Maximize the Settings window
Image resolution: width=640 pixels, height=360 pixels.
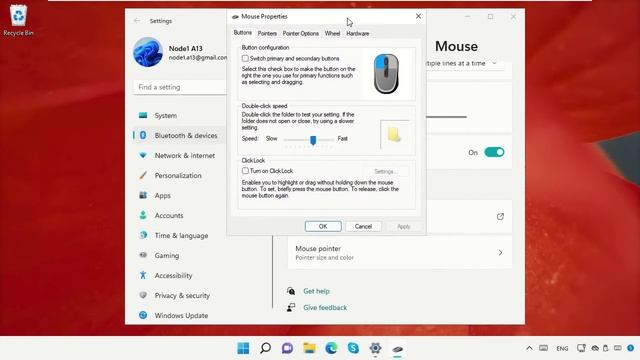click(491, 16)
